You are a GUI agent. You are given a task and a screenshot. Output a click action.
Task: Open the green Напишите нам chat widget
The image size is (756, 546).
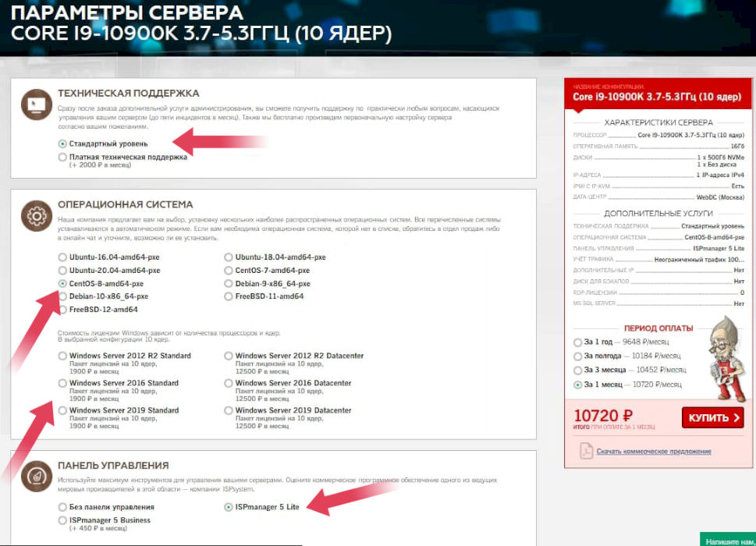point(727,540)
